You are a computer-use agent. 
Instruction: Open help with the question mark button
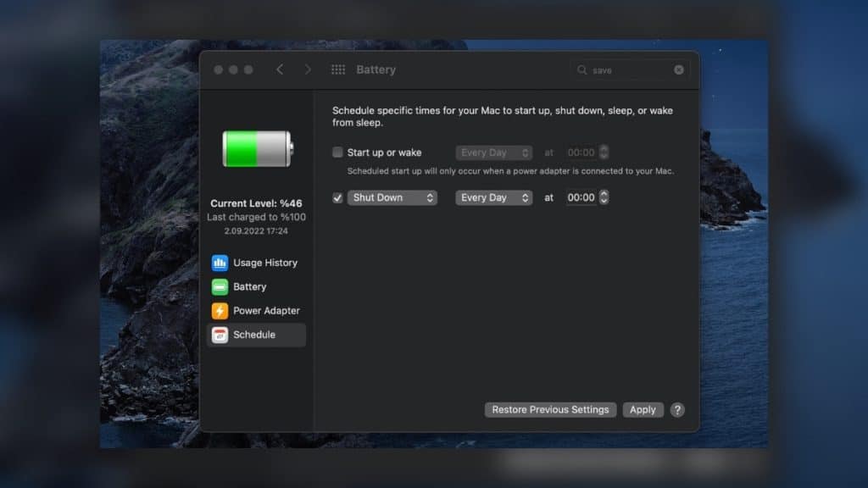677,410
